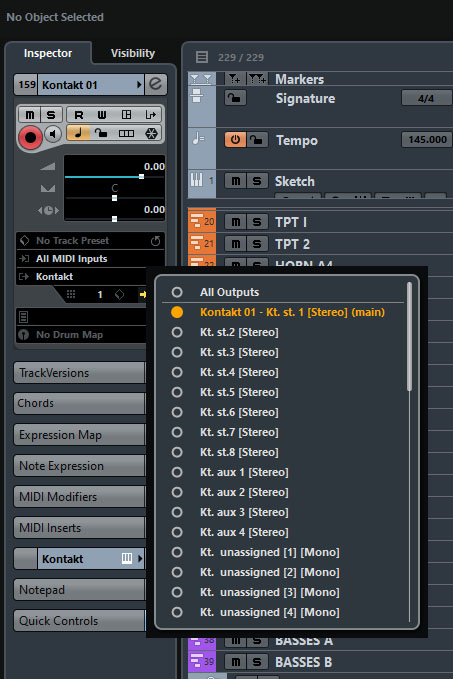Activate the Tempo track power button
Image resolution: width=453 pixels, height=679 pixels.
pyautogui.click(x=235, y=140)
